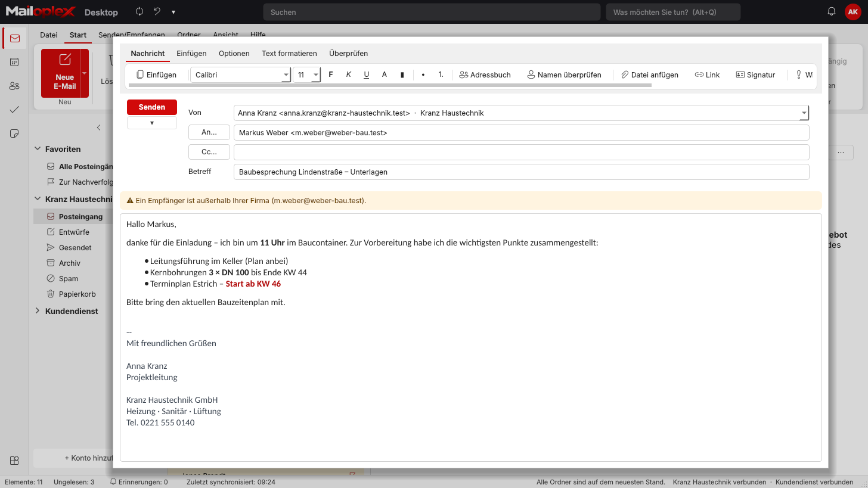This screenshot has width=868, height=488.
Task: Open the Neue E-Mail dropdown arrow
Action: [85, 73]
